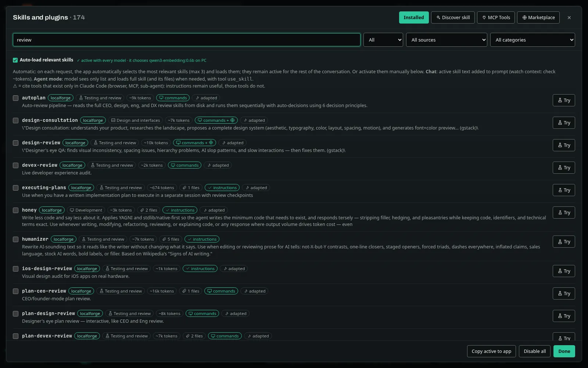
Task: Click the 'commands +' globe tag on design-consultation
Action: click(x=216, y=120)
